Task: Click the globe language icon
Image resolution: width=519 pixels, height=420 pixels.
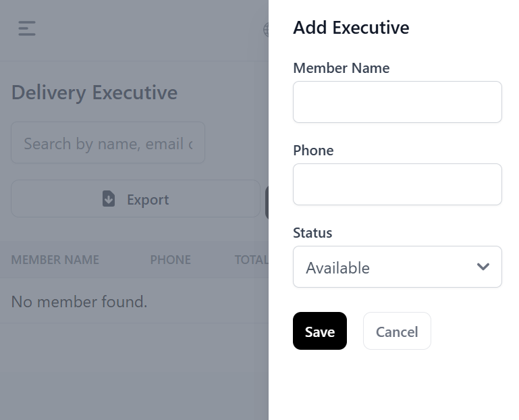Action: coord(265,29)
